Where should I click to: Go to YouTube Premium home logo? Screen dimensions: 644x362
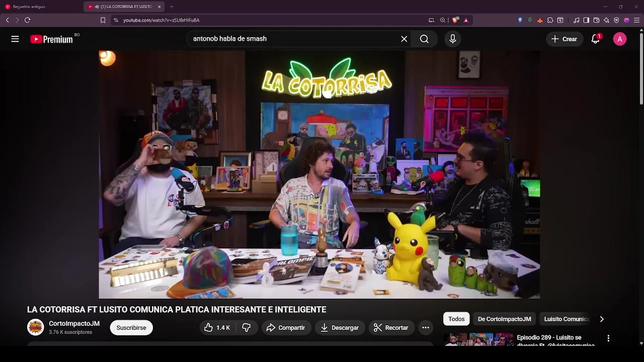click(x=51, y=39)
